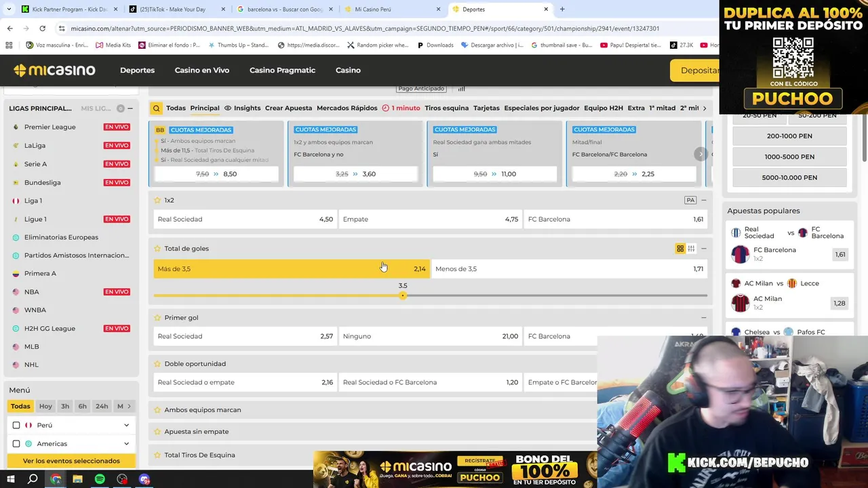Open the Casino menu item
Image resolution: width=868 pixels, height=488 pixels.
coord(348,70)
